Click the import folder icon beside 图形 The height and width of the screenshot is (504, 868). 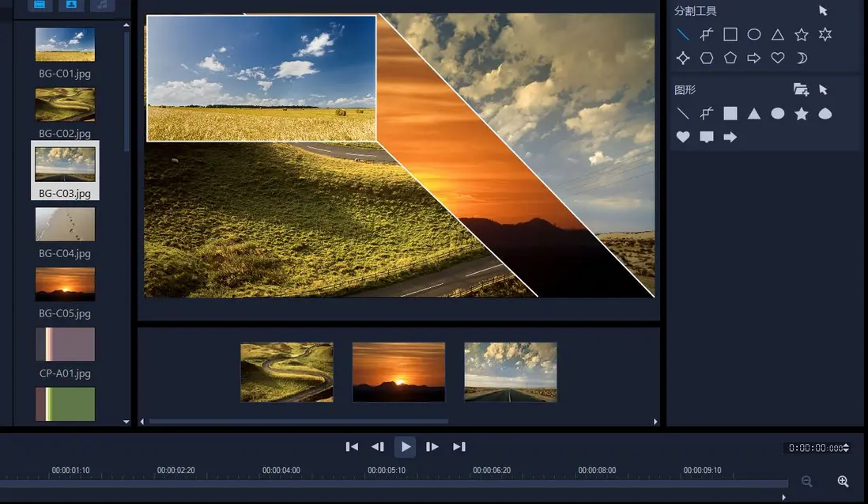coord(801,89)
